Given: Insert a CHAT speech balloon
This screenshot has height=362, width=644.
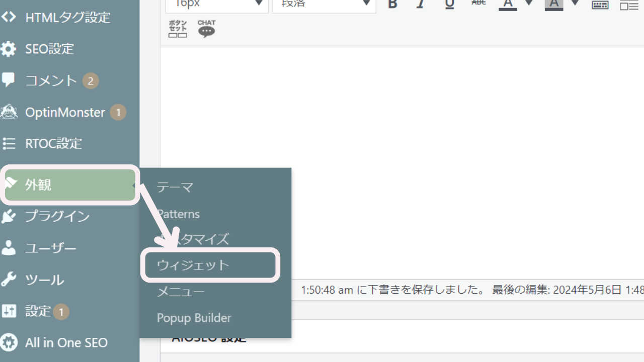Looking at the screenshot, I should pos(206,29).
